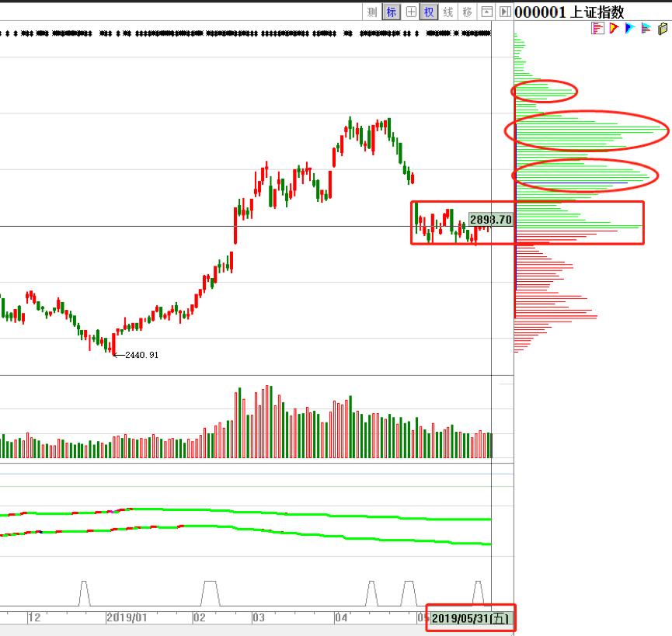Click the hide side panel arrow icon
The image size is (672, 636).
(505, 12)
